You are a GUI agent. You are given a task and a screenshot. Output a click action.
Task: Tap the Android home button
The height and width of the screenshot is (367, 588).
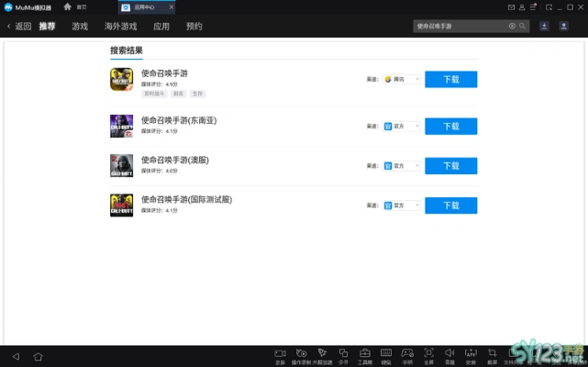click(38, 357)
